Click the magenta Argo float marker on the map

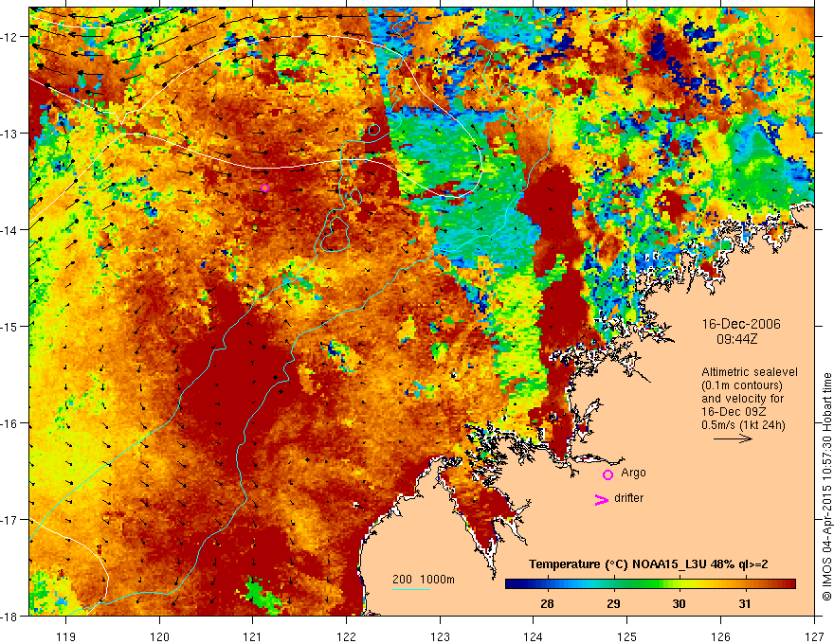(x=264, y=188)
